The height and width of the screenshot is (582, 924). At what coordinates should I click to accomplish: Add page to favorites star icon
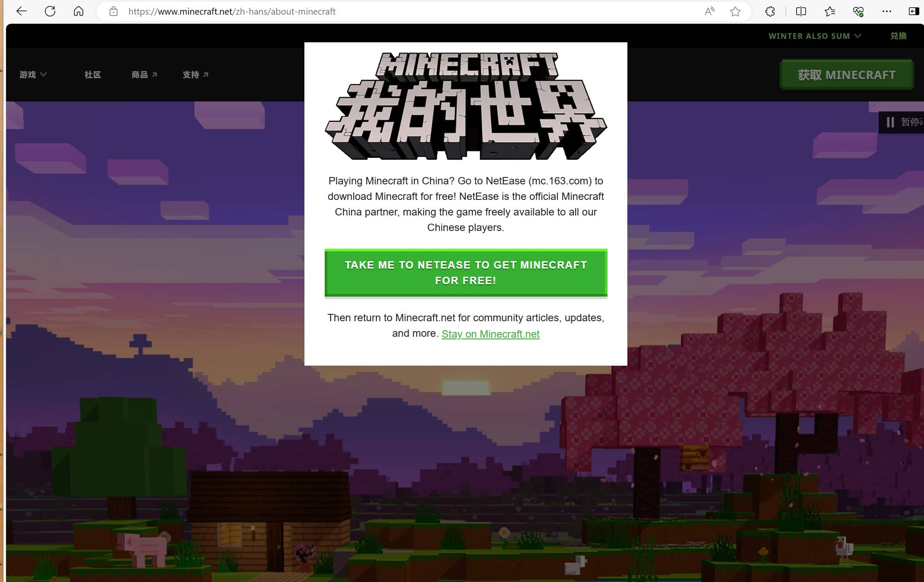(x=735, y=12)
